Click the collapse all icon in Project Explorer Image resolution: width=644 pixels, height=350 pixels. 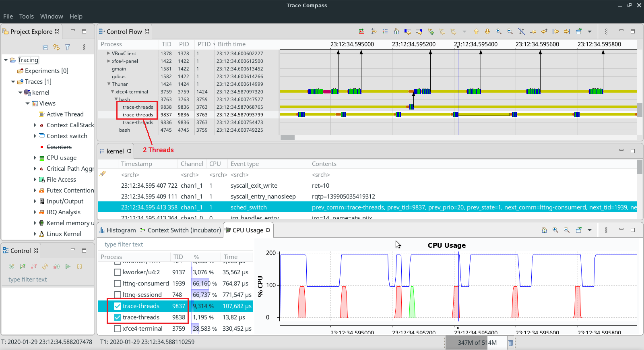point(45,47)
